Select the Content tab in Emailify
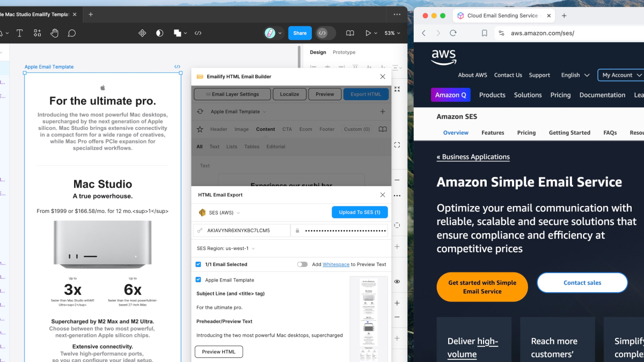 pos(266,129)
